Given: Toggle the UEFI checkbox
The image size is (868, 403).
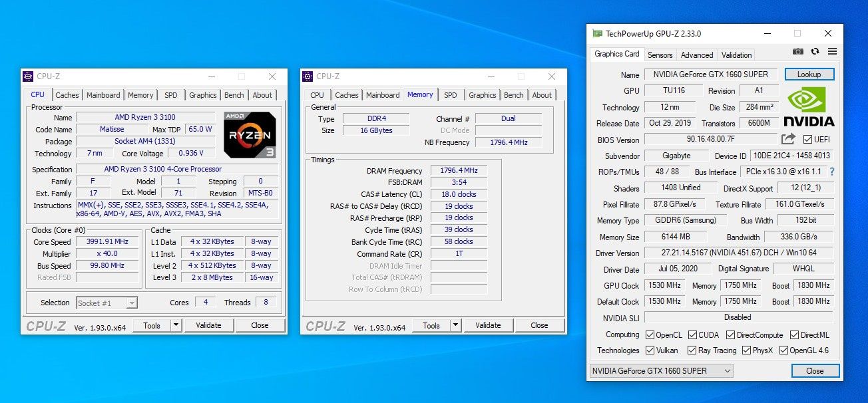Looking at the screenshot, I should click(x=807, y=140).
